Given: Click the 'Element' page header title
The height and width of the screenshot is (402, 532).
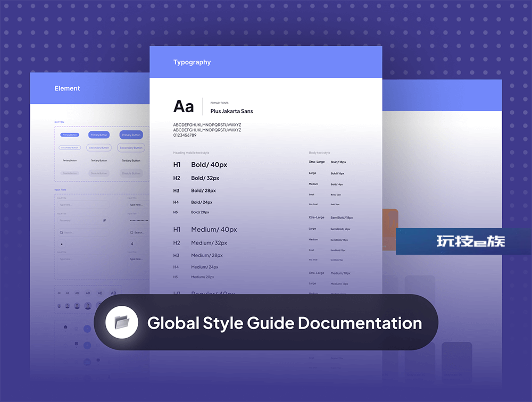Looking at the screenshot, I should point(67,88).
